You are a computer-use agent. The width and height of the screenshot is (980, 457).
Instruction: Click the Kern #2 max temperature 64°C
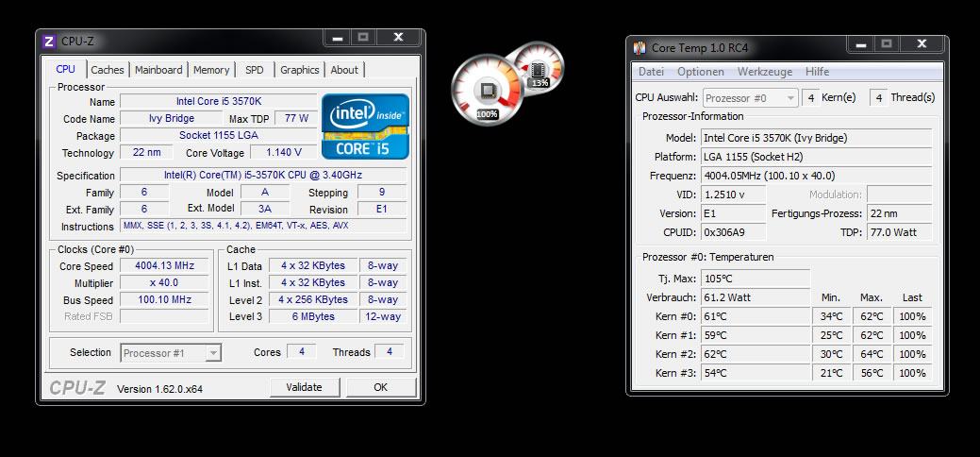(872, 354)
